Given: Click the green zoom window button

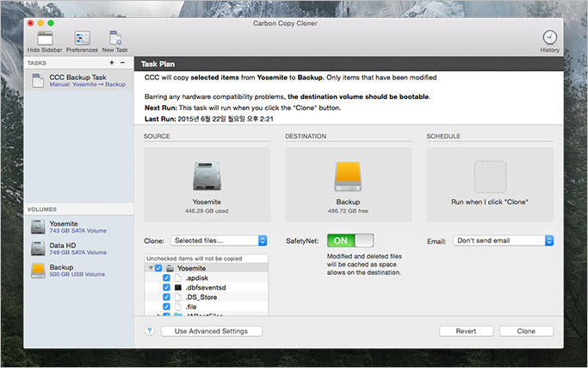Looking at the screenshot, I should (x=51, y=23).
